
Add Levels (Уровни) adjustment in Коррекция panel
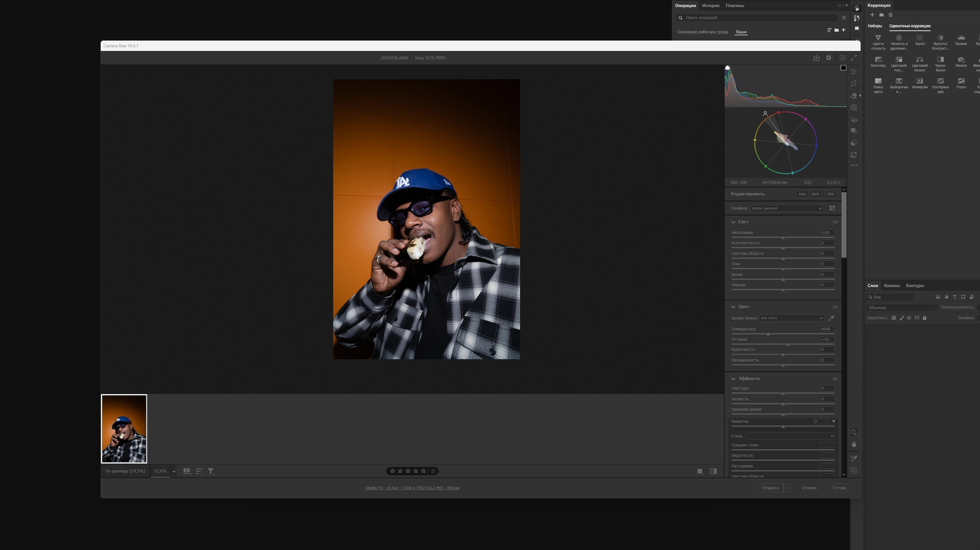coord(961,40)
